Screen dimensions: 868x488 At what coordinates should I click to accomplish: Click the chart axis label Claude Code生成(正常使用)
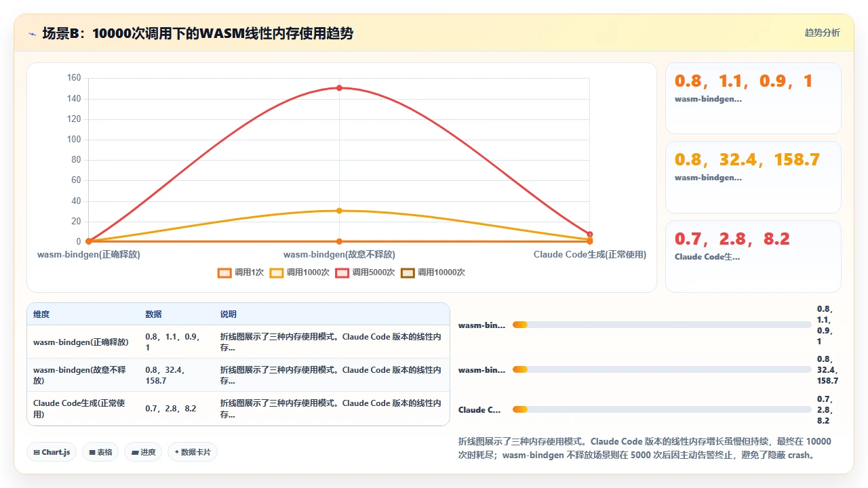point(590,255)
